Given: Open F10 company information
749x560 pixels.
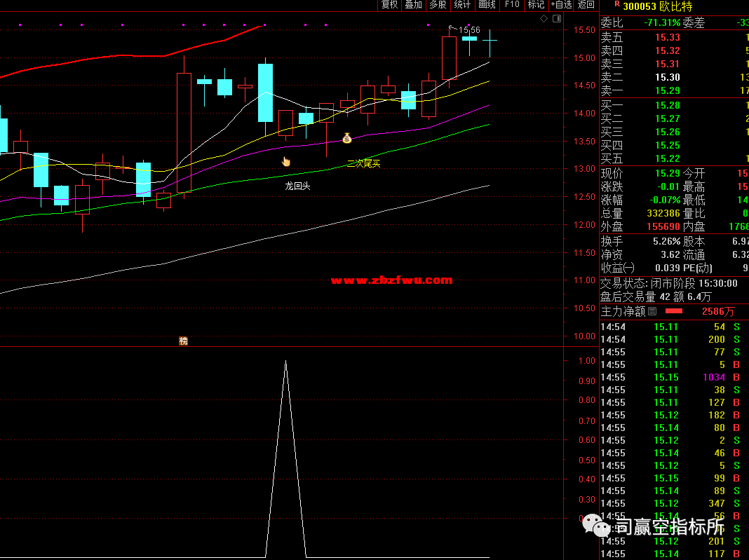Looking at the screenshot, I should 512,5.
